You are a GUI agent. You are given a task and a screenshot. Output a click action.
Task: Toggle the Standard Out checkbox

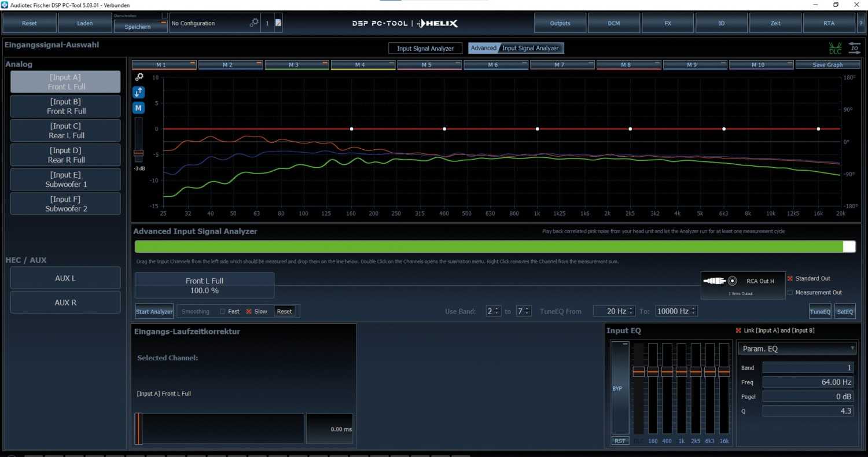tap(790, 278)
